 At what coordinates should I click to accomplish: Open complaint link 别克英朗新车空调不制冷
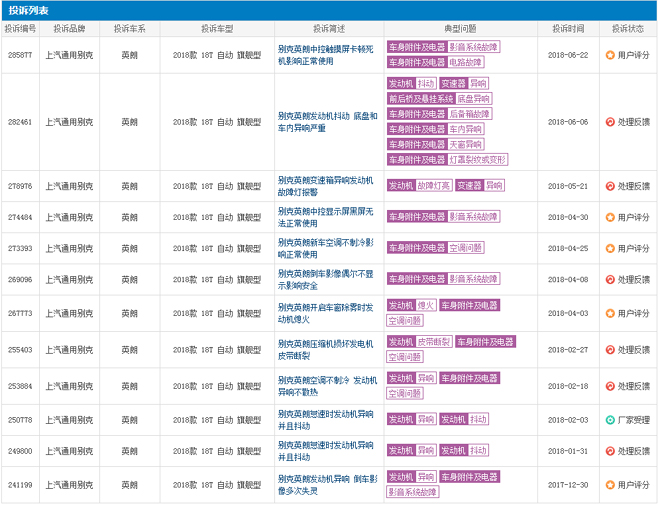325,248
